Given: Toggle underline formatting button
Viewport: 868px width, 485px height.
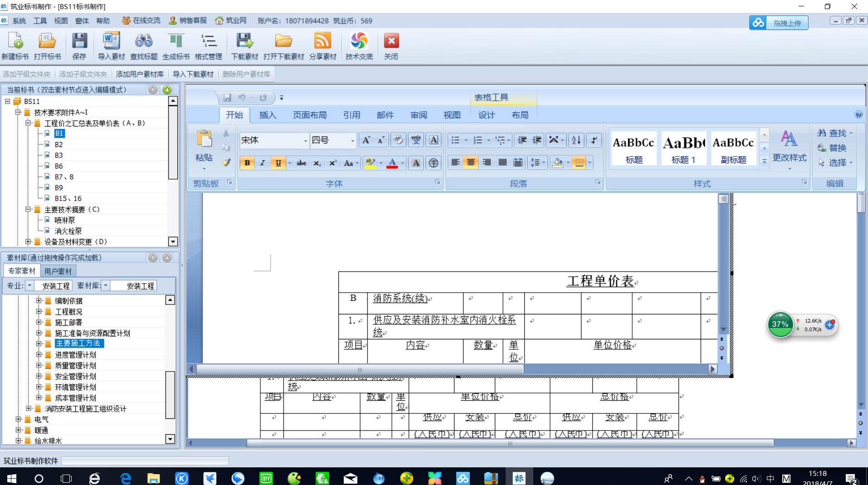Looking at the screenshot, I should 278,163.
